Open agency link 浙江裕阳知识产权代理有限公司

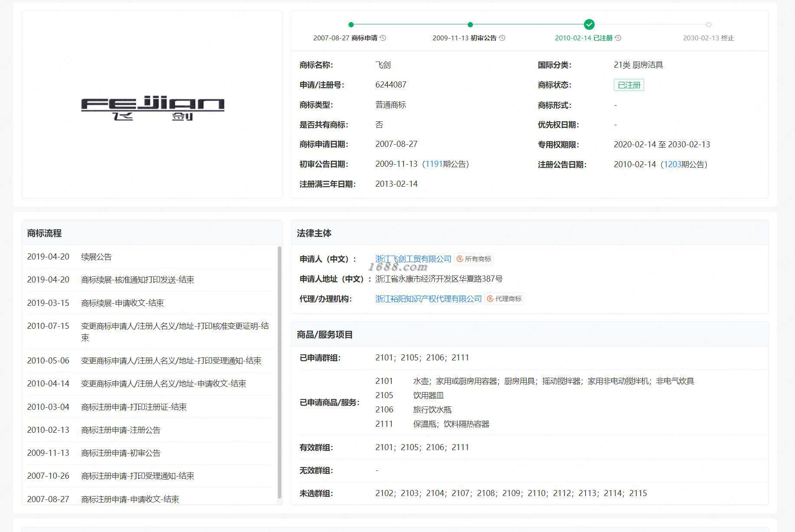(428, 299)
